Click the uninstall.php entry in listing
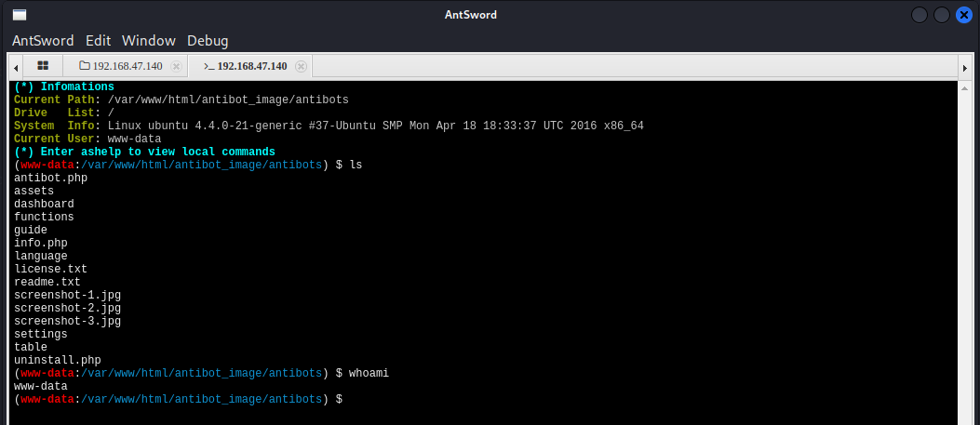Image resolution: width=980 pixels, height=425 pixels. click(58, 360)
